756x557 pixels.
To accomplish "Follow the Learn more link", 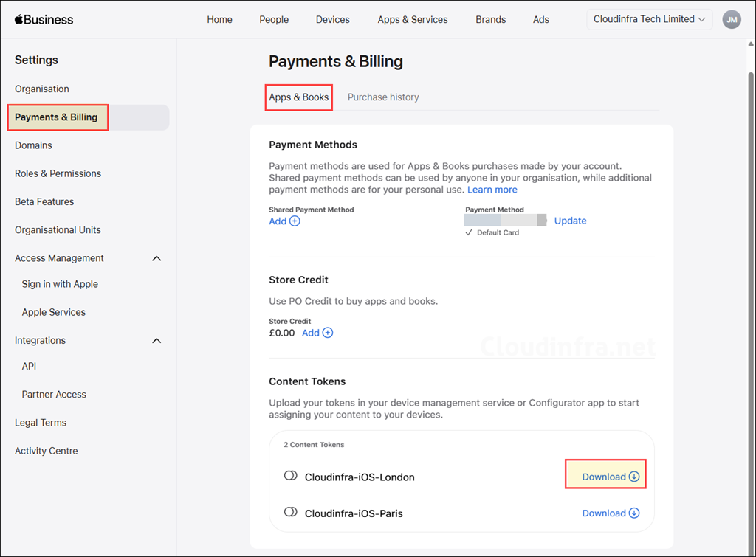I will pyautogui.click(x=492, y=190).
